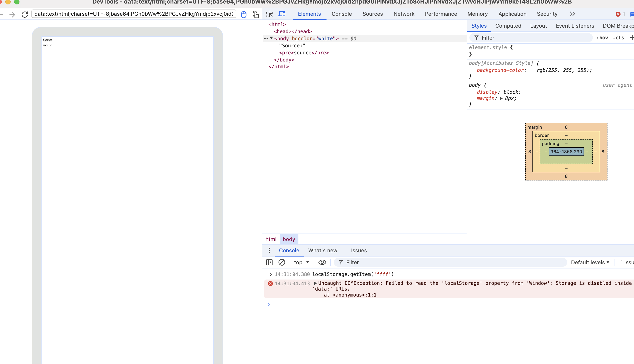The height and width of the screenshot is (364, 634).
Task: Open the Default levels dropdown
Action: point(590,262)
